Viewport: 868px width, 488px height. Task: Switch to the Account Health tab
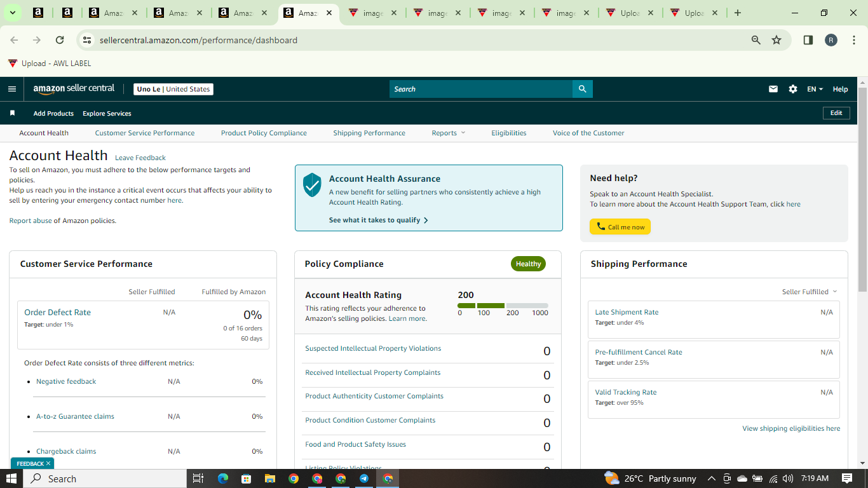coord(44,133)
